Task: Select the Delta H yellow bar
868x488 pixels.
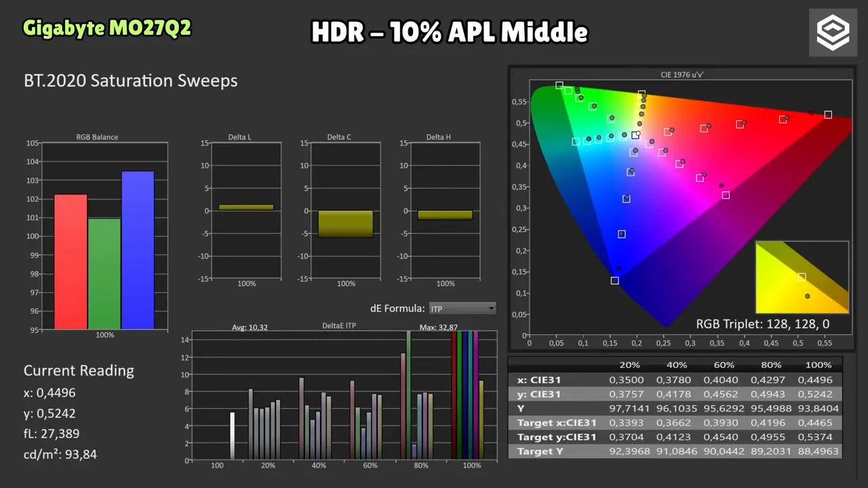Action: point(445,215)
